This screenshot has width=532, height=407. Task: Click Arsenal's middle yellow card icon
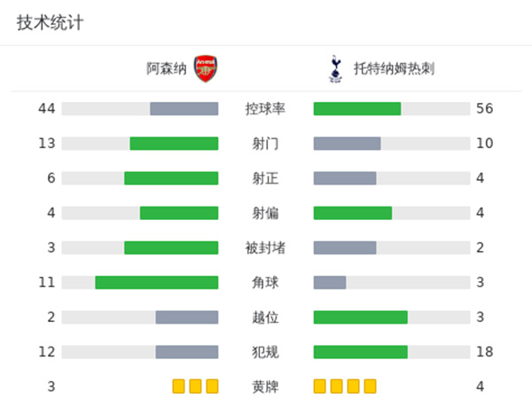195,386
